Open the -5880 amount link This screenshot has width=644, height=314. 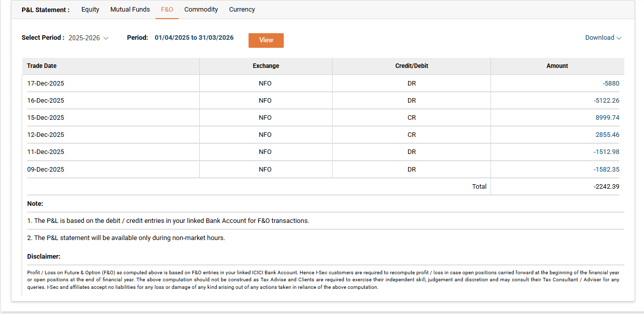[x=611, y=84]
